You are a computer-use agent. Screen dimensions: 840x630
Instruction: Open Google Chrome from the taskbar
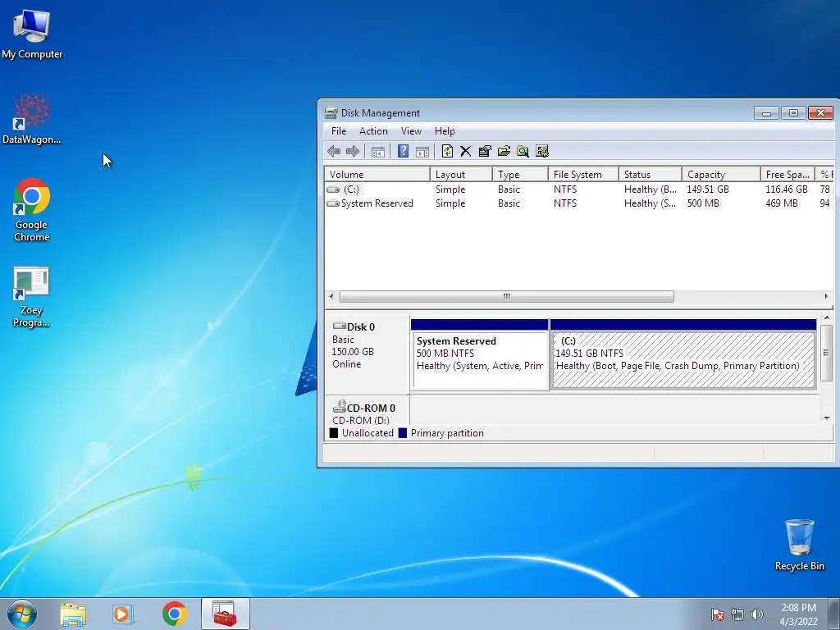174,614
